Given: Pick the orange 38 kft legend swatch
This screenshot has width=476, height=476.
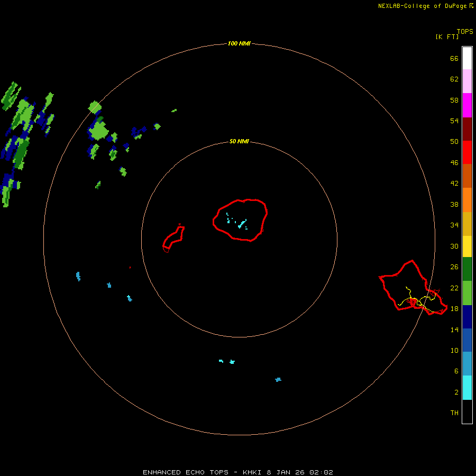Looking at the screenshot, I should coord(467,200).
